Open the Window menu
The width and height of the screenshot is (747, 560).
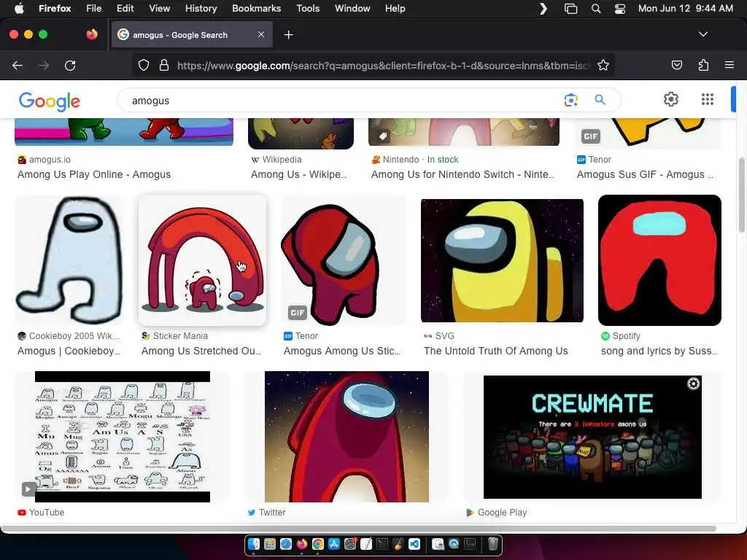(x=352, y=8)
